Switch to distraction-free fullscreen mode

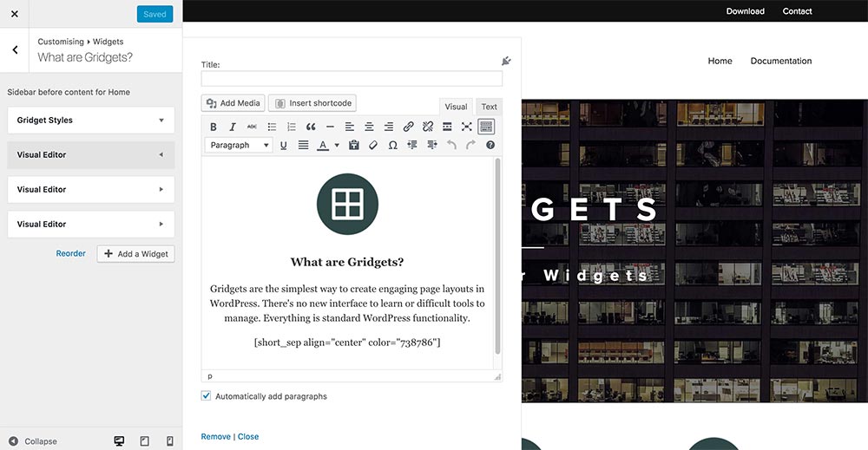point(467,127)
